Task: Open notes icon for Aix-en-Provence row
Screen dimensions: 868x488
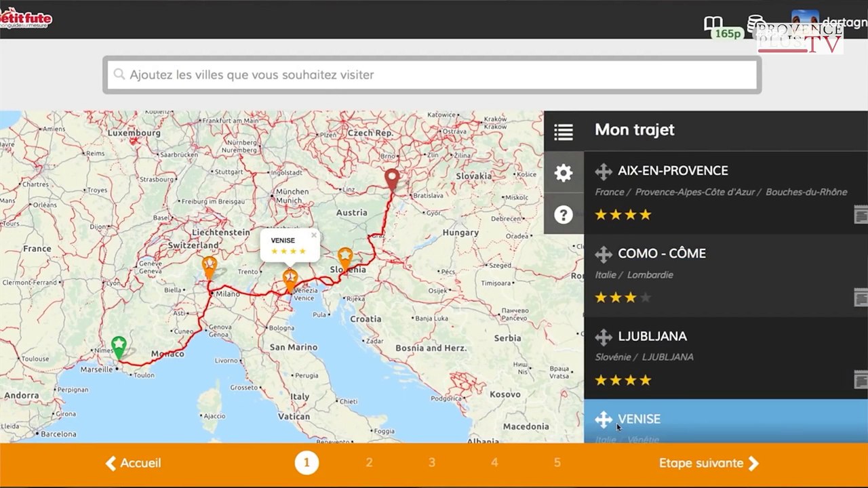Action: 861,216
